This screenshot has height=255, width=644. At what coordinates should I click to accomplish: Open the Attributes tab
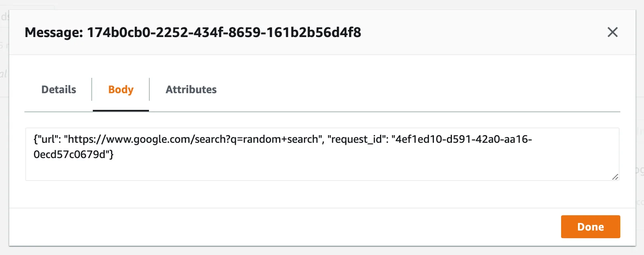191,89
